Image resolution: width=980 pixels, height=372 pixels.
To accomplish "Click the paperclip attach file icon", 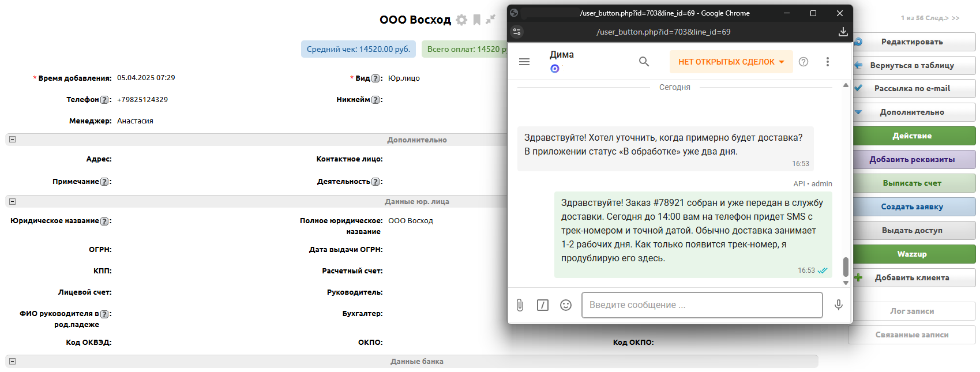I will point(520,305).
